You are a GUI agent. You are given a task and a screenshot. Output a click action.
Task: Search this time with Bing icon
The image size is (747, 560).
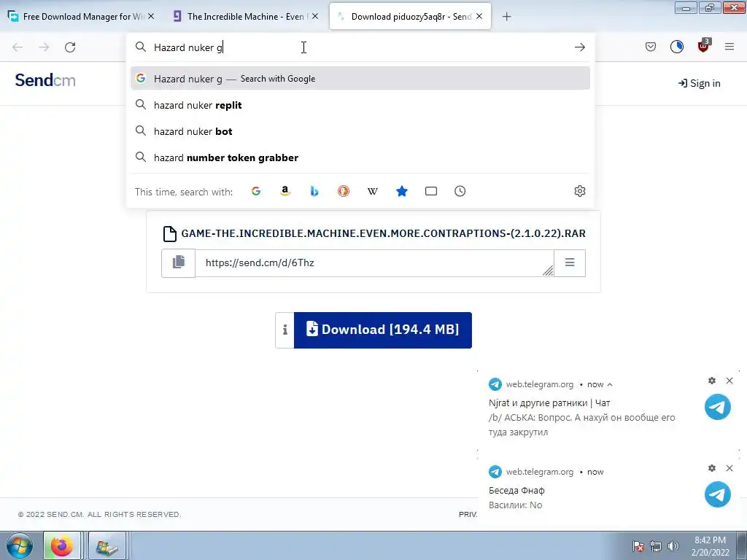(314, 192)
